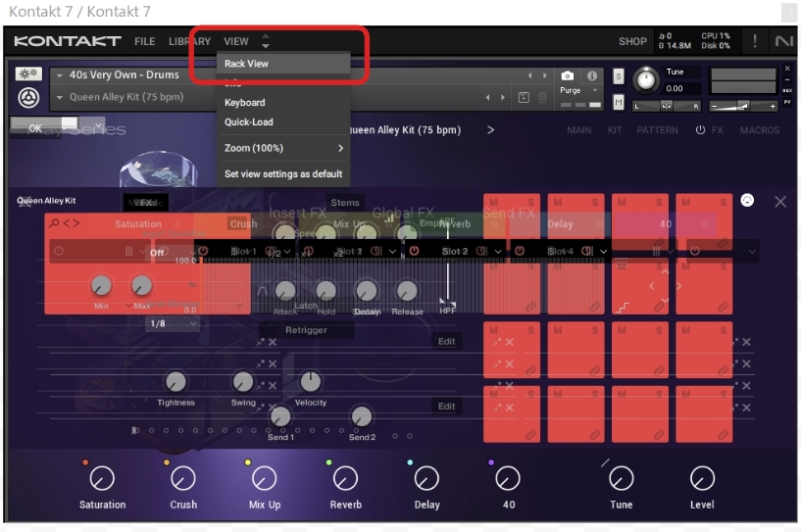Choose Set view settings as default
801x532 pixels.
point(283,174)
